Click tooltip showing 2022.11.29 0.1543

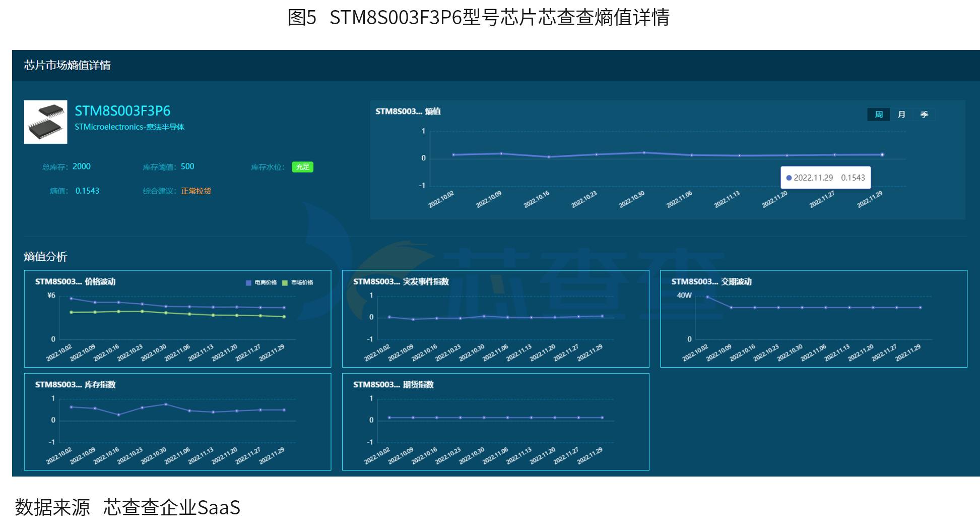tap(825, 178)
